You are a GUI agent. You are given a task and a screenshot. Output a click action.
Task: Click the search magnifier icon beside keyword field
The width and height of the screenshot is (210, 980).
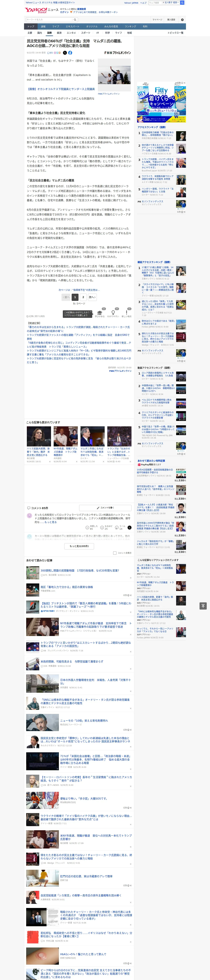point(75,20)
